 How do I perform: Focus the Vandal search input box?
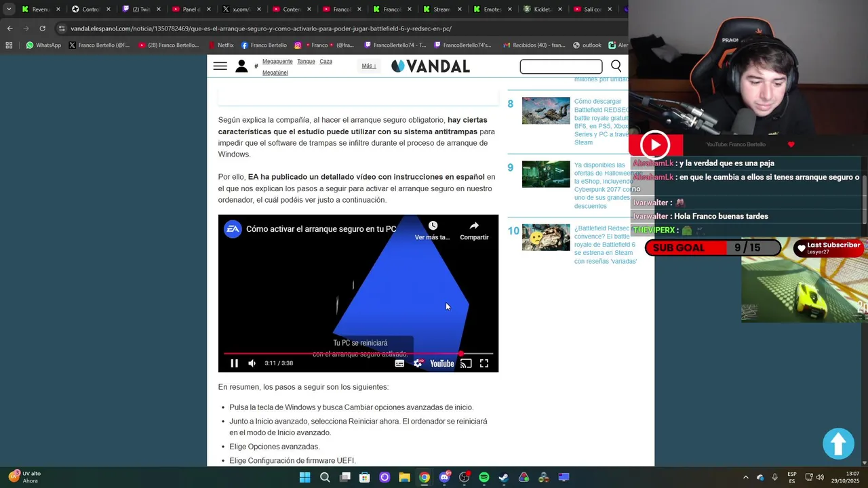coord(561,66)
